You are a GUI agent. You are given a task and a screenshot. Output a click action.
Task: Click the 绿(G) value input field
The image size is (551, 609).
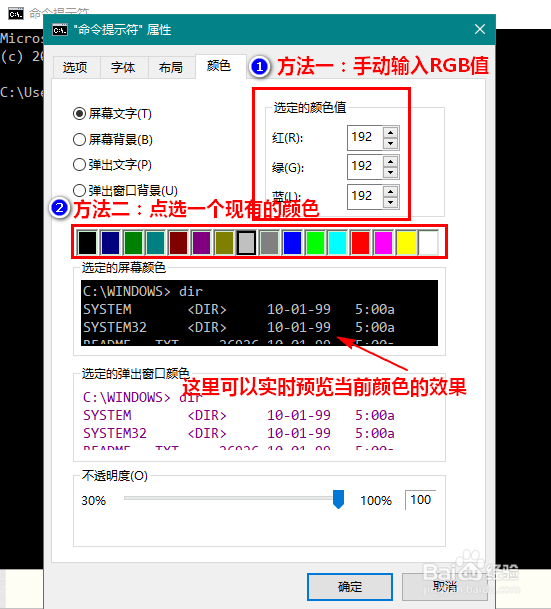365,167
